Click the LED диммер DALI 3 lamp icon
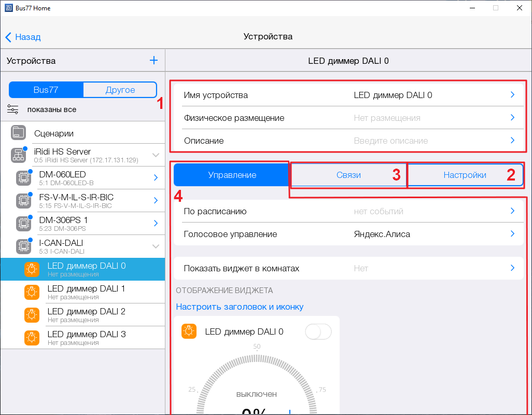Screen dimensions: 532x415 click(32, 338)
